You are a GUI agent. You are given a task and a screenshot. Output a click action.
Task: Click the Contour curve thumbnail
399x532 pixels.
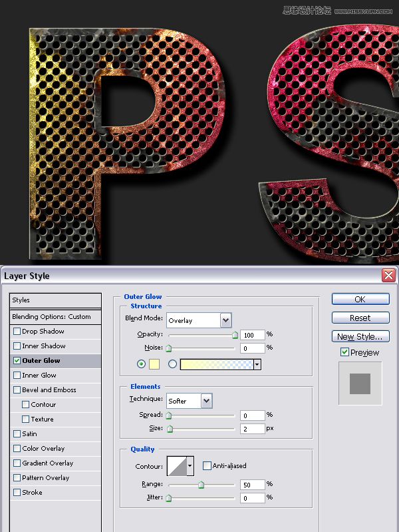pyautogui.click(x=178, y=466)
